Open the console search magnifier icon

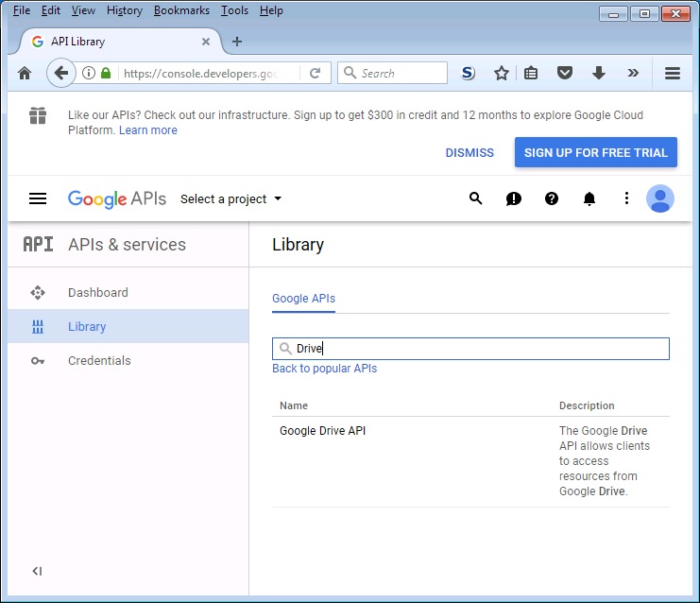pyautogui.click(x=476, y=198)
